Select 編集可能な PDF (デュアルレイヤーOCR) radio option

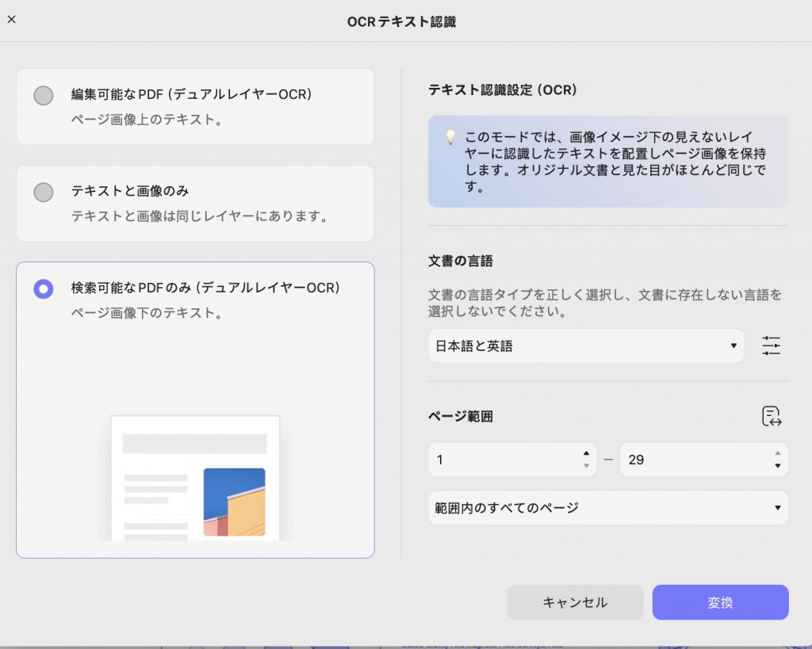[x=44, y=96]
